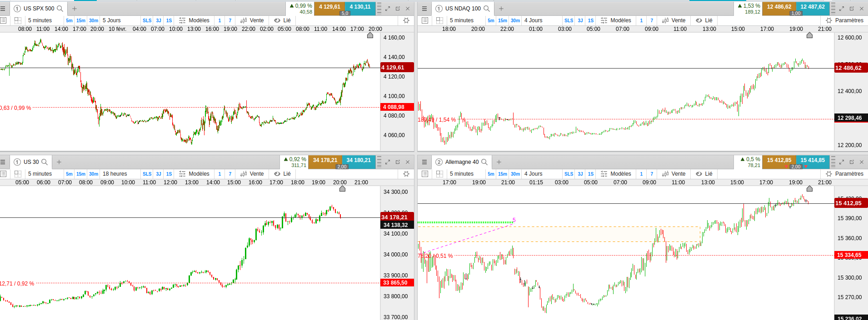Viewport: 868px width, 320px height.
Task: Choose the 15m shortcut on the US SPX 500 chart
Action: tap(81, 20)
